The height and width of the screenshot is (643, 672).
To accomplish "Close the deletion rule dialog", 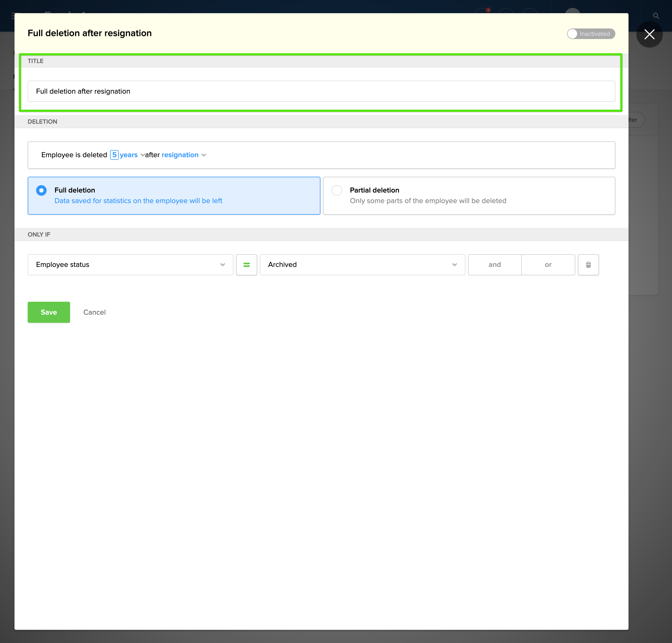I will pos(649,34).
